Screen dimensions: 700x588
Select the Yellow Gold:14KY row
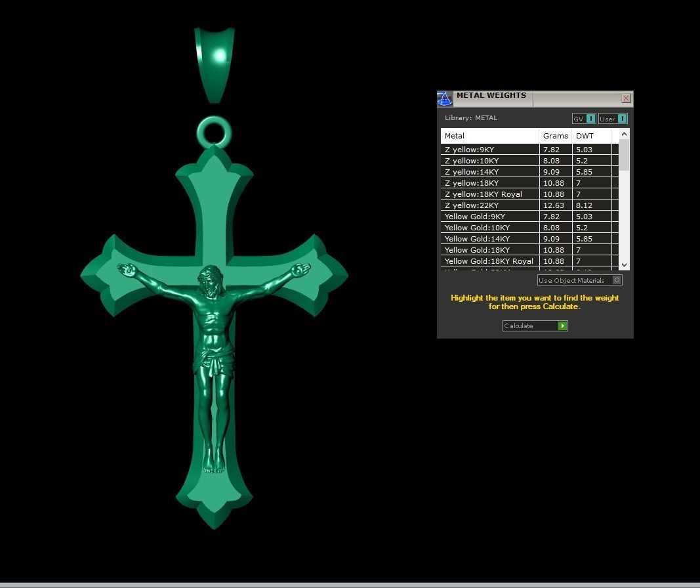[529, 239]
